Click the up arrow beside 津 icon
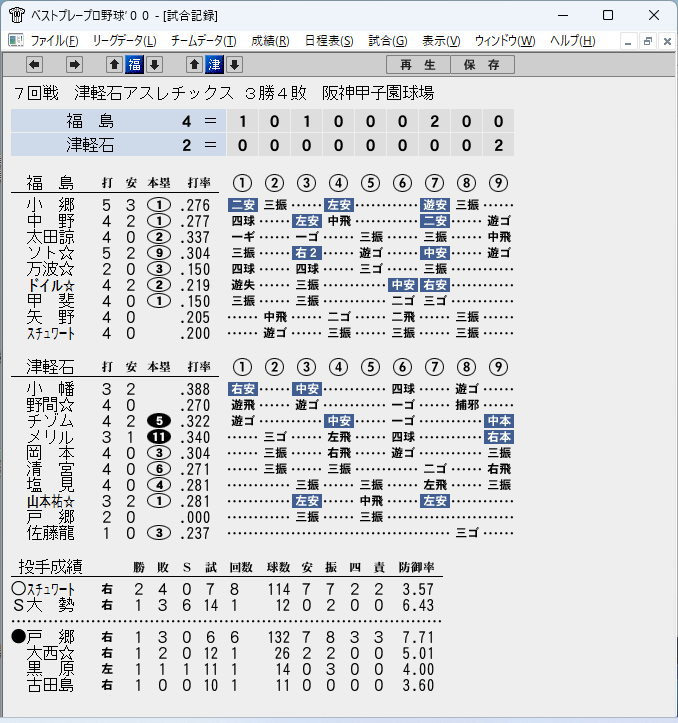 click(194, 65)
